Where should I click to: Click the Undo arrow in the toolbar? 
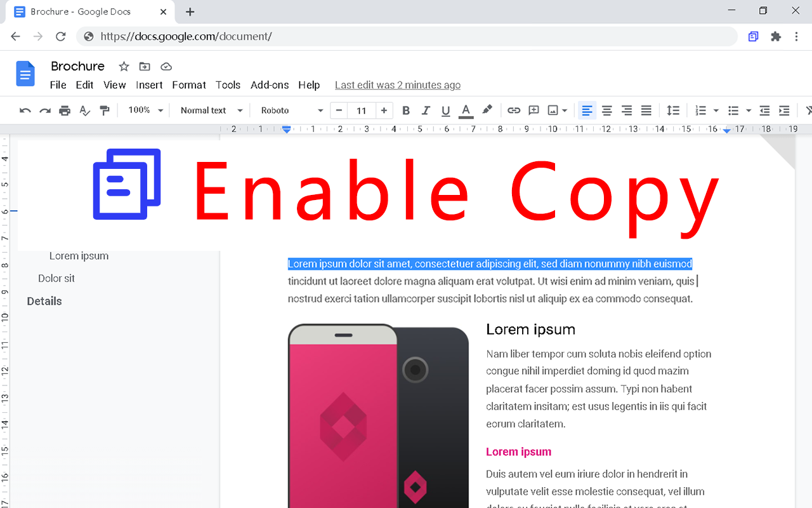25,110
